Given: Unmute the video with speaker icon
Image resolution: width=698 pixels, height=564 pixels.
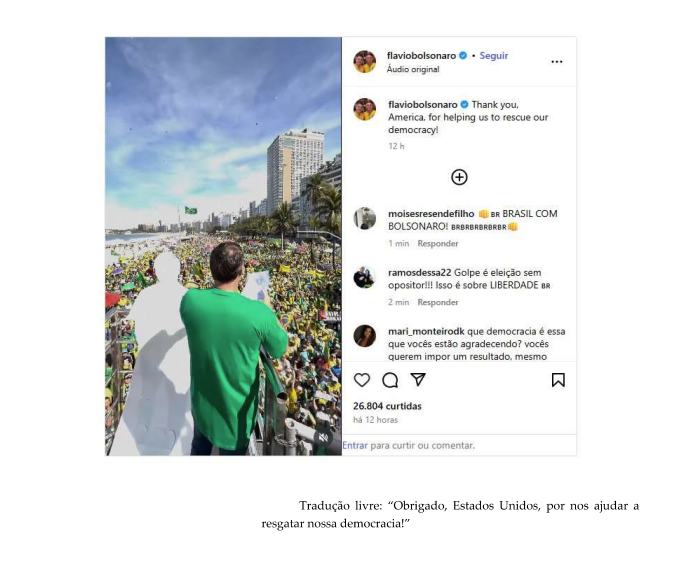Looking at the screenshot, I should click(324, 438).
